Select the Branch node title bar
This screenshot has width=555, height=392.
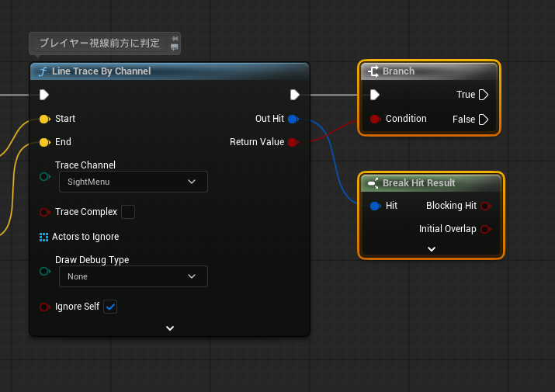tap(429, 71)
